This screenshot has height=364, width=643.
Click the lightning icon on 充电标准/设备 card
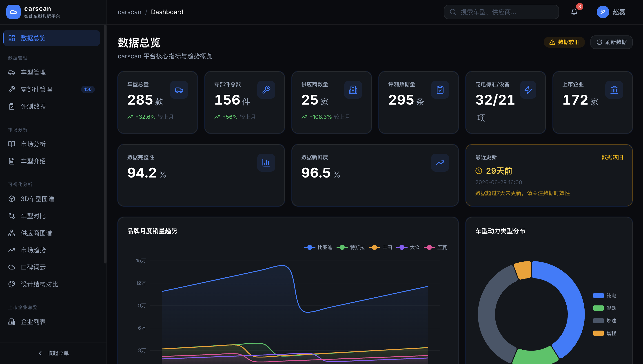[528, 90]
